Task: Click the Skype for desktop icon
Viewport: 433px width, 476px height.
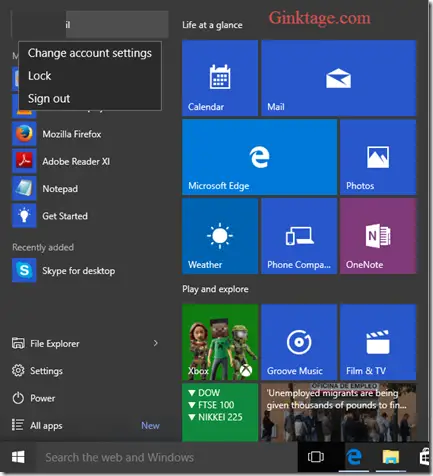Action: 24,270
